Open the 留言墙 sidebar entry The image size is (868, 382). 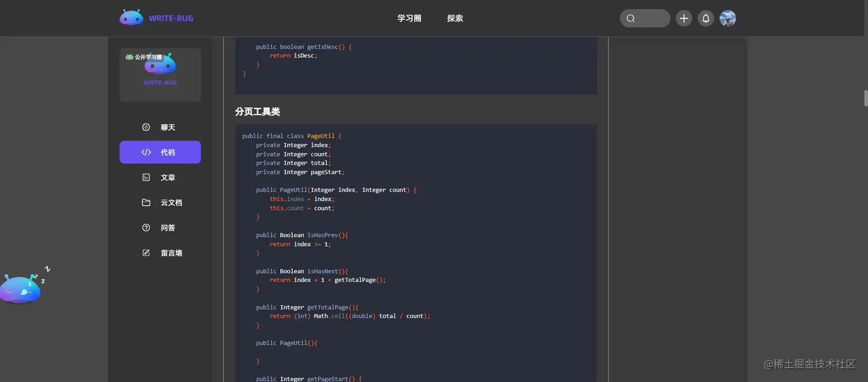pos(171,253)
